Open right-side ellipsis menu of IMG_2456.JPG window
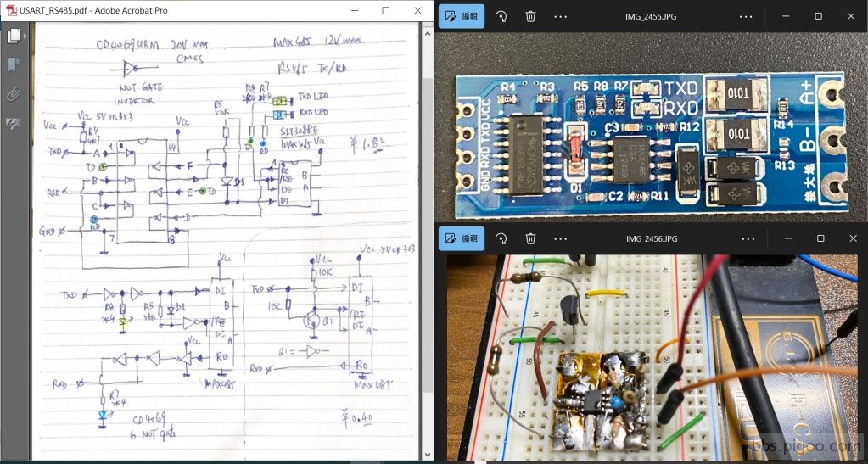 [x=746, y=239]
